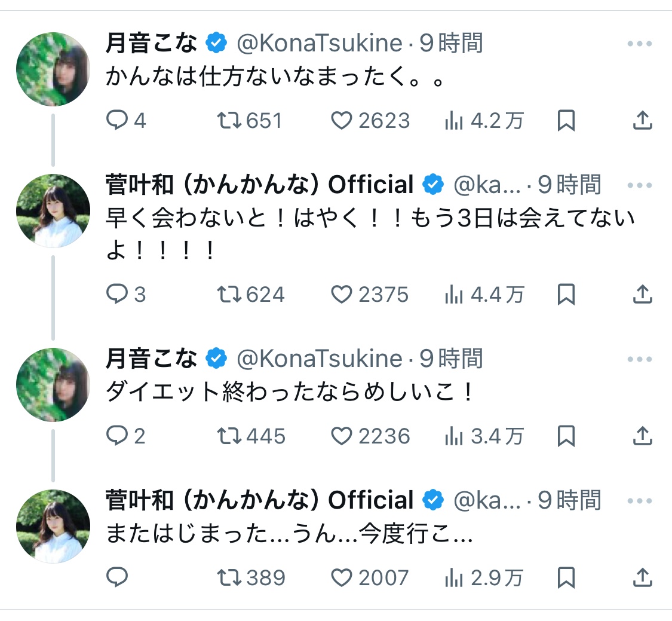Reply to the かんなは仕方ないな tweet
Image resolution: width=672 pixels, height=621 pixels.
click(x=118, y=121)
